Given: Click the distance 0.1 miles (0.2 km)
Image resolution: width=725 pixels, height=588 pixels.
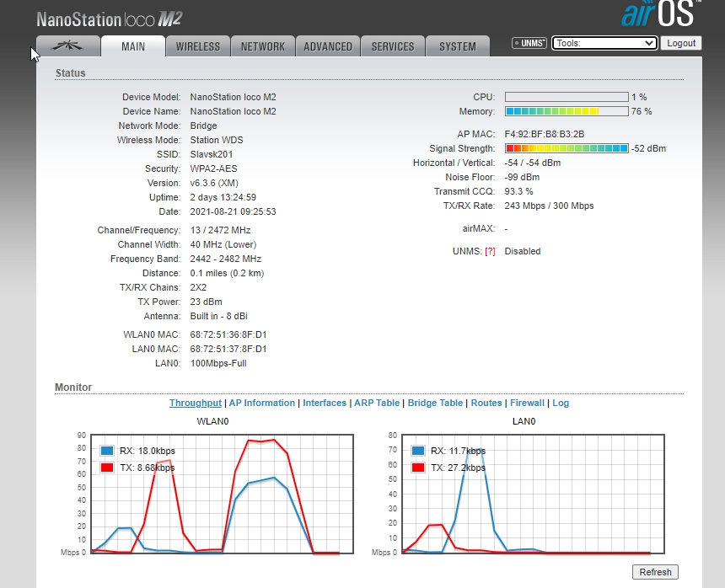Looking at the screenshot, I should tap(227, 273).
